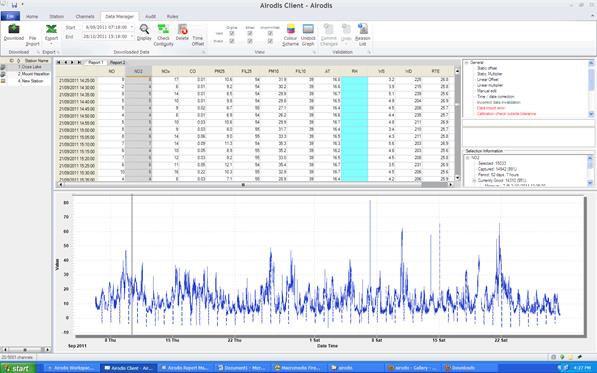Click the Display magnifier icon
This screenshot has width=597, height=373.
[144, 29]
